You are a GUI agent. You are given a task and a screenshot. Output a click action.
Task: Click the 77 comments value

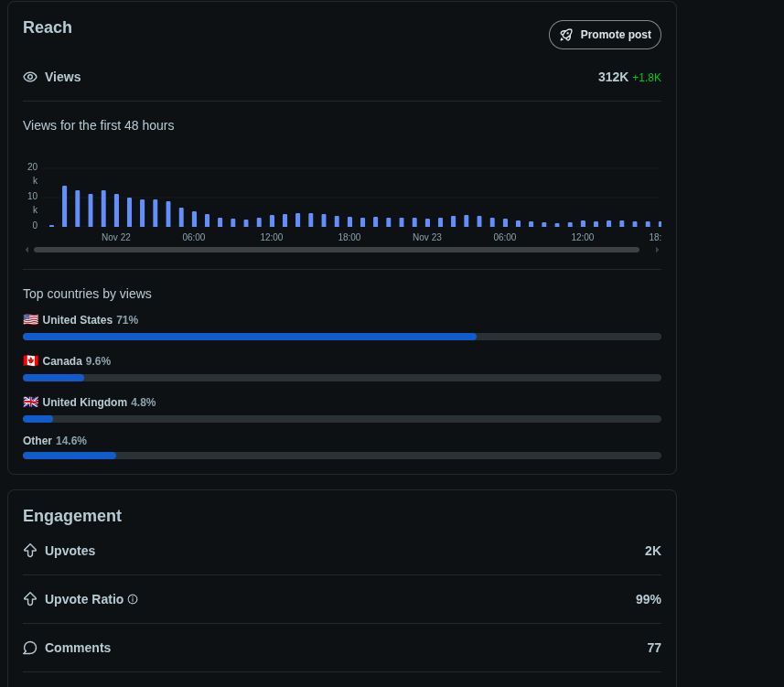(654, 648)
